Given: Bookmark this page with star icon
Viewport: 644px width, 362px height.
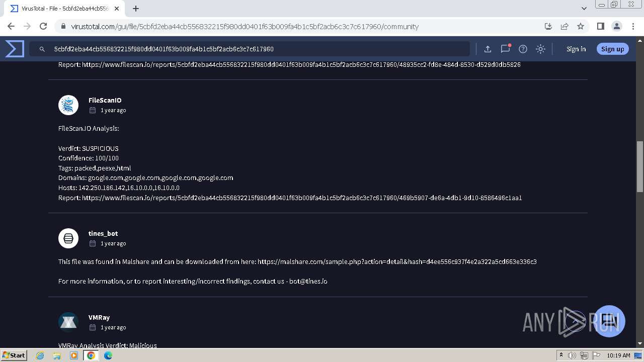Looking at the screenshot, I should click(x=581, y=26).
